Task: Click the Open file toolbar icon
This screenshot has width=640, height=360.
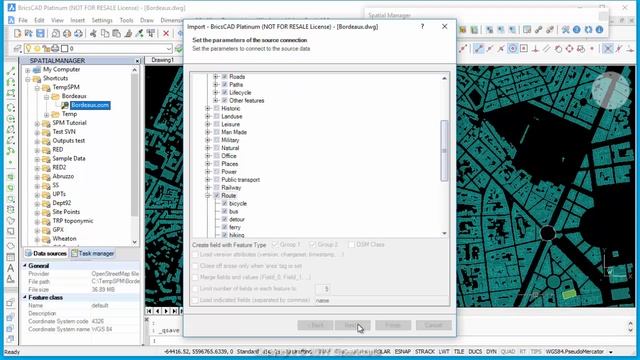Action: pos(29,33)
